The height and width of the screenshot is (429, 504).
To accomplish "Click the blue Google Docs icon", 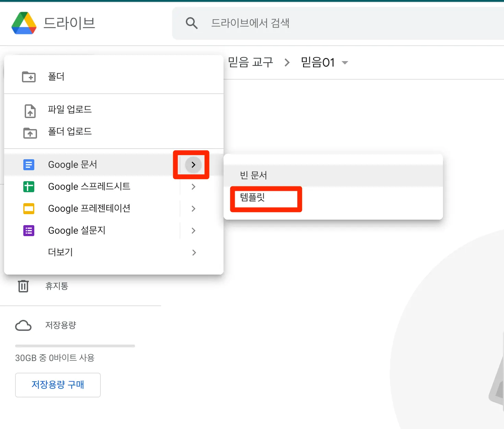I will [29, 165].
